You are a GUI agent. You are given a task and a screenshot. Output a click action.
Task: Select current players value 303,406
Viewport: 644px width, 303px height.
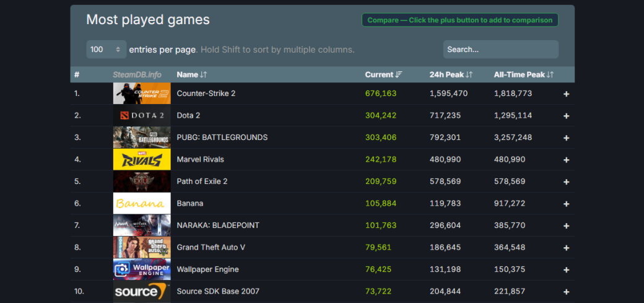click(381, 138)
